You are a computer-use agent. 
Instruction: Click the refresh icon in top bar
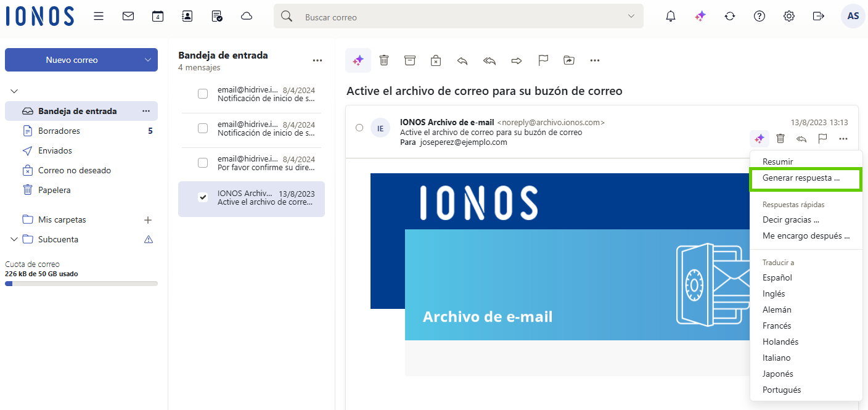[x=730, y=17]
